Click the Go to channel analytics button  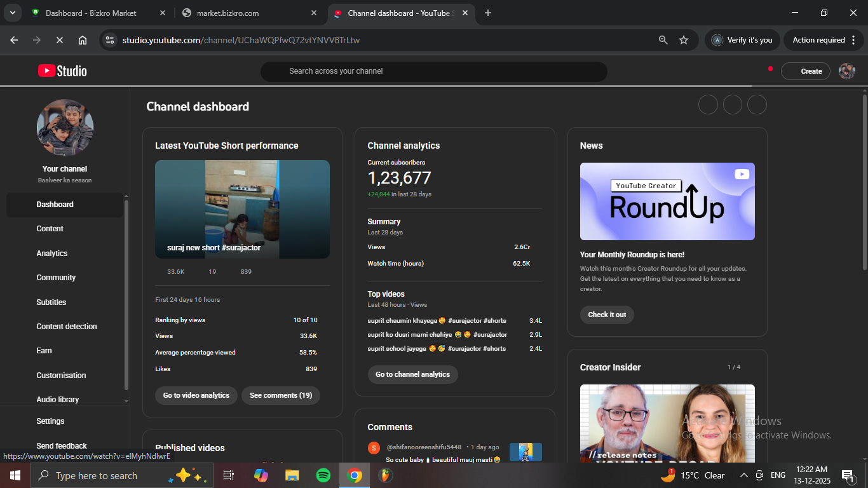tap(412, 374)
